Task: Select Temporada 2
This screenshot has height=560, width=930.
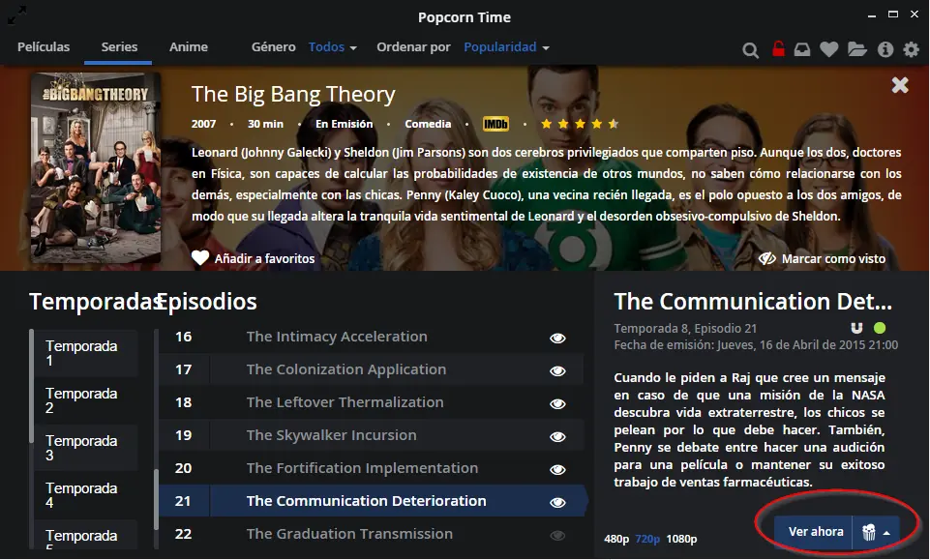Action: point(86,400)
